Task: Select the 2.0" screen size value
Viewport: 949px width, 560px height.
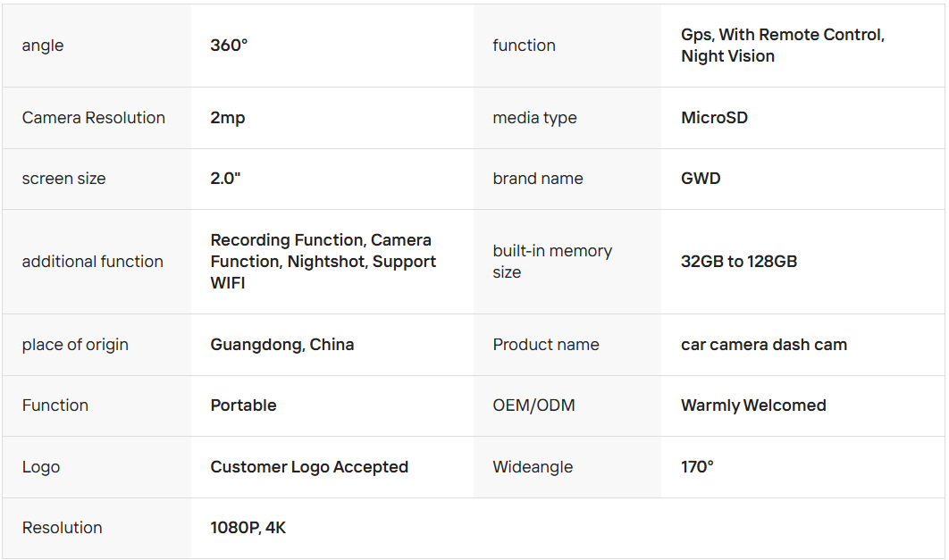Action: coord(226,179)
